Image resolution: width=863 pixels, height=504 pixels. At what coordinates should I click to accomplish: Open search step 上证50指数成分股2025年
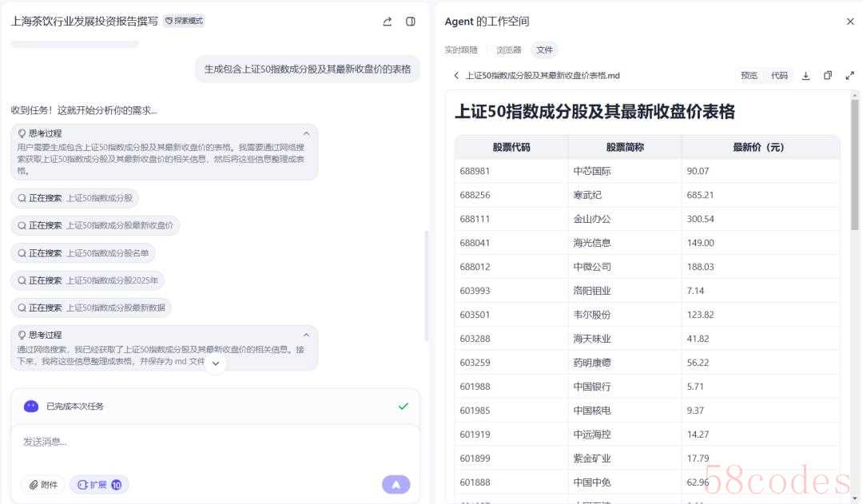click(87, 280)
